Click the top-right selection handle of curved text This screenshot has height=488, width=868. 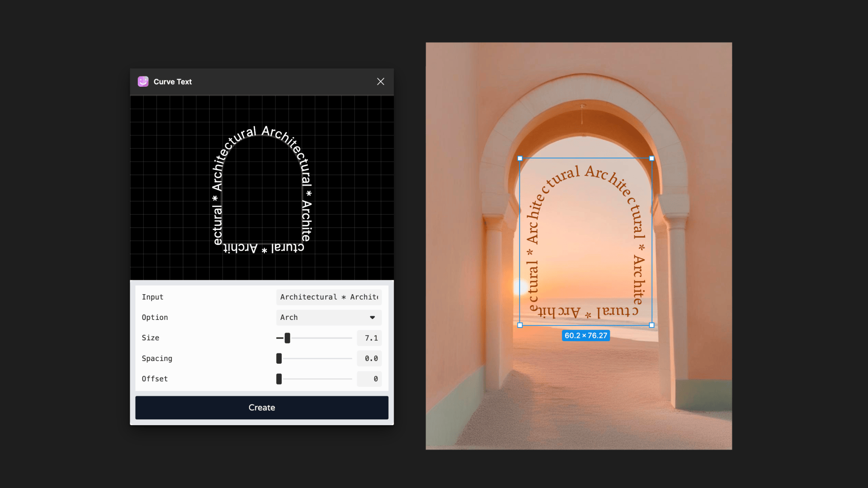[651, 158]
